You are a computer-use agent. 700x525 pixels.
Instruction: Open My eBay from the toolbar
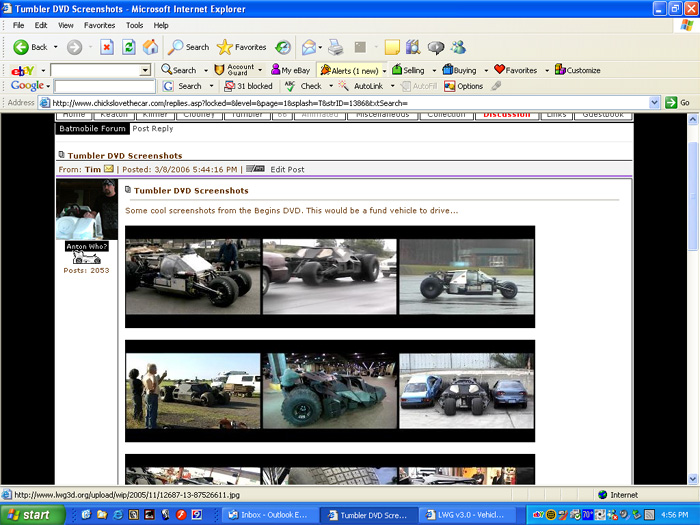291,70
